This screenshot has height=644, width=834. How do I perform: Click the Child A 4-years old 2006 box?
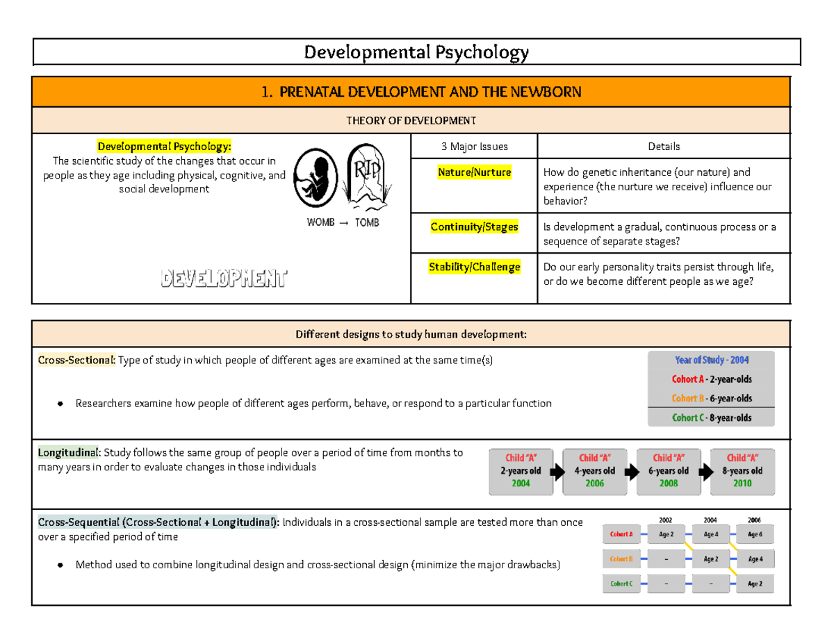[x=594, y=471]
